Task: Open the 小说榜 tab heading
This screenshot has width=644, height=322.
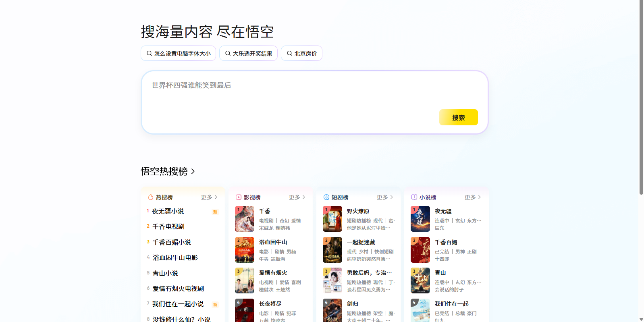Action: tap(428, 197)
